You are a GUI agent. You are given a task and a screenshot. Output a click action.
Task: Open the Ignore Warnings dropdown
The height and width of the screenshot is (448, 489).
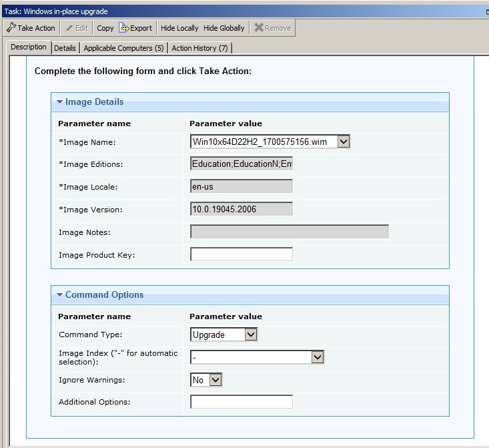pyautogui.click(x=215, y=380)
